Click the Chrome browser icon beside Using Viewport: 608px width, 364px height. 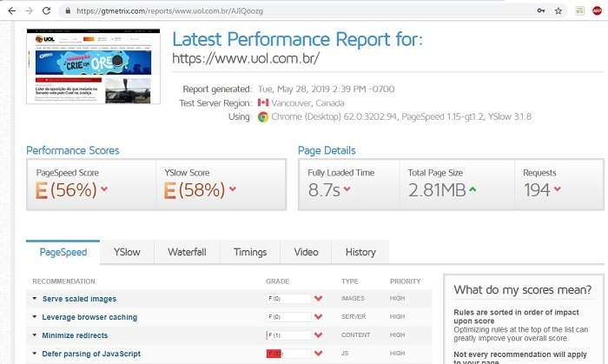pyautogui.click(x=263, y=116)
